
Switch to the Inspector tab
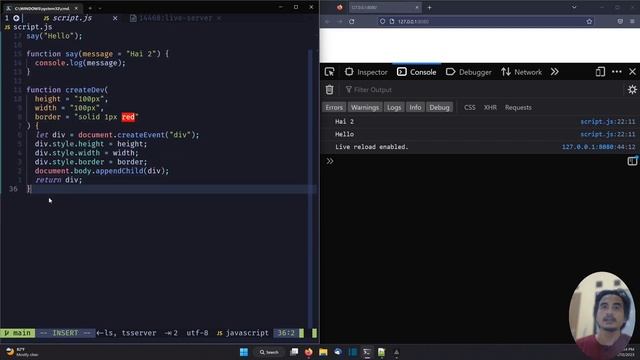pyautogui.click(x=366, y=72)
